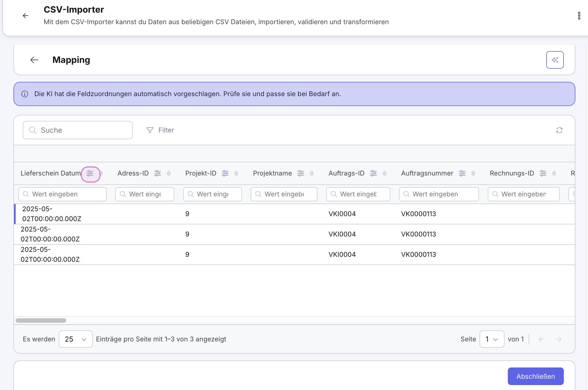Viewport: 588px width, 390px height.
Task: Open the entries per page dropdown showing 25
Action: tap(76, 339)
